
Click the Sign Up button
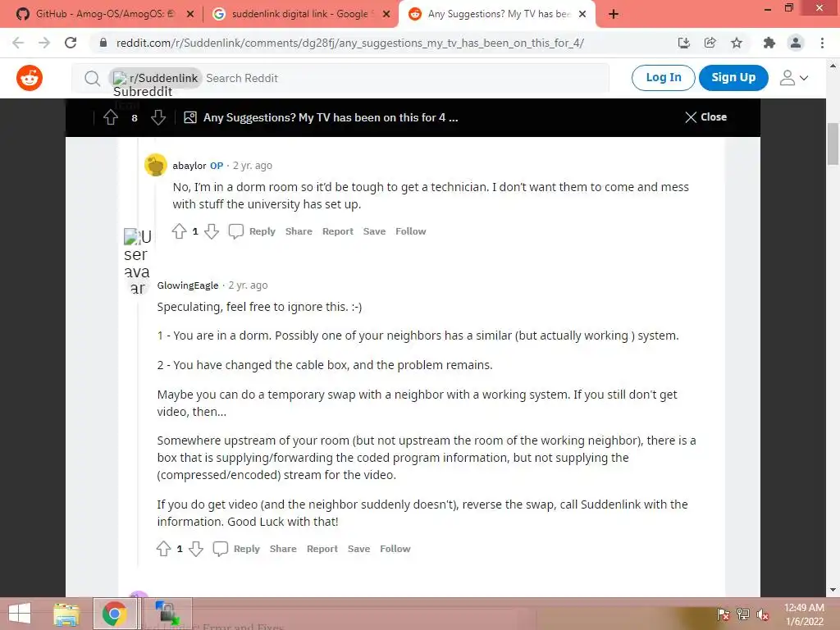tap(733, 78)
